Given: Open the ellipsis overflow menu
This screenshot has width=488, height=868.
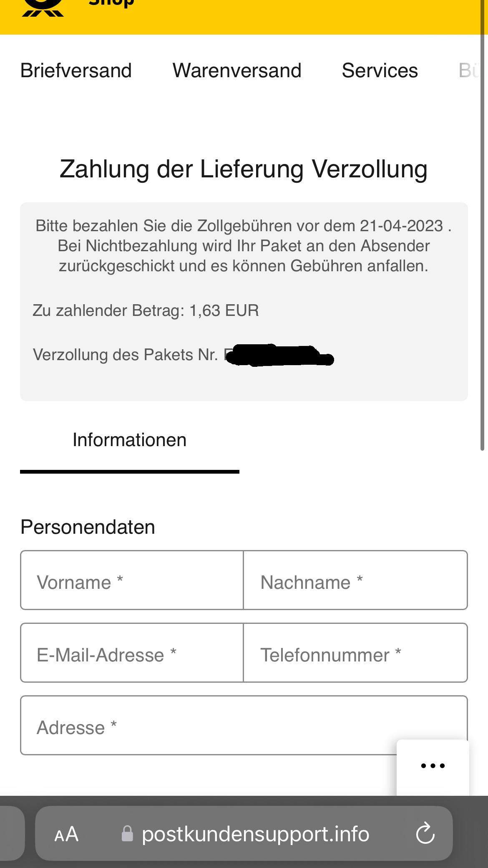Looking at the screenshot, I should (433, 765).
